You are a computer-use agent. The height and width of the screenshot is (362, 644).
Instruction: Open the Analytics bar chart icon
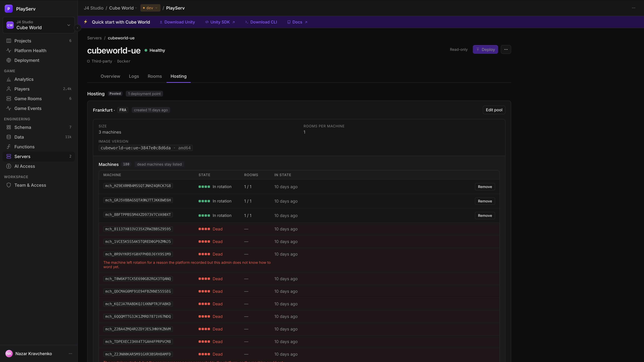9,79
